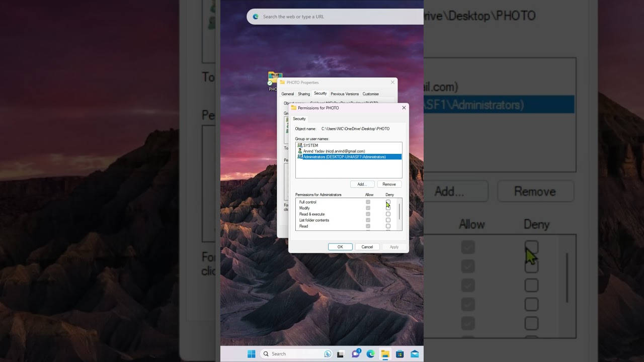Select the Administrators (DESKTOP-UH4ASF1\Administrators) entry

pos(349,157)
